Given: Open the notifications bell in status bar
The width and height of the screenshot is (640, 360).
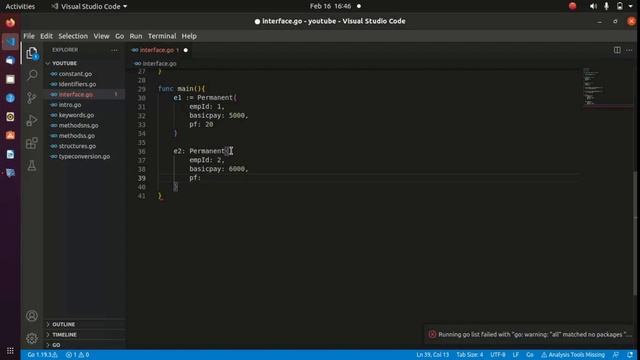Looking at the screenshot, I should (630, 355).
